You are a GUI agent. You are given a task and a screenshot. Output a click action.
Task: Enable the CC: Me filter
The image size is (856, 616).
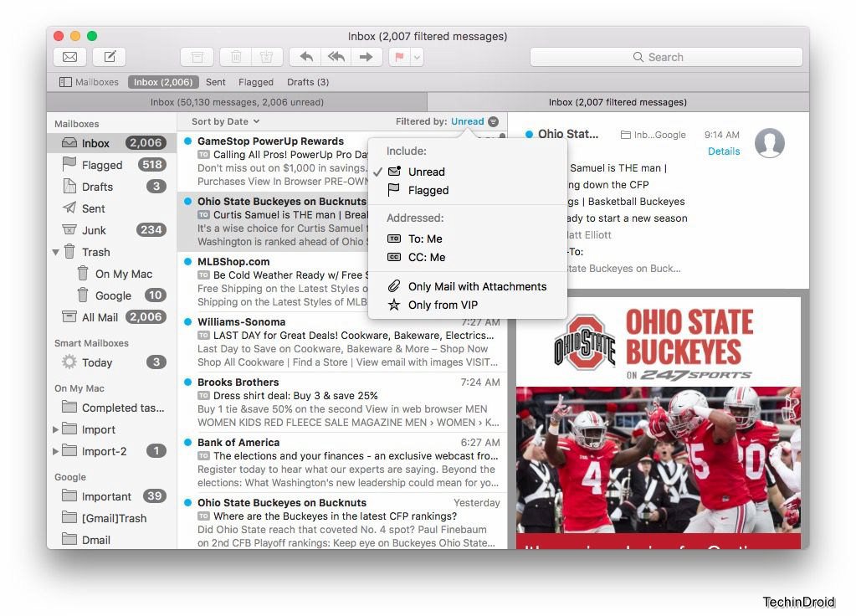(x=467, y=257)
